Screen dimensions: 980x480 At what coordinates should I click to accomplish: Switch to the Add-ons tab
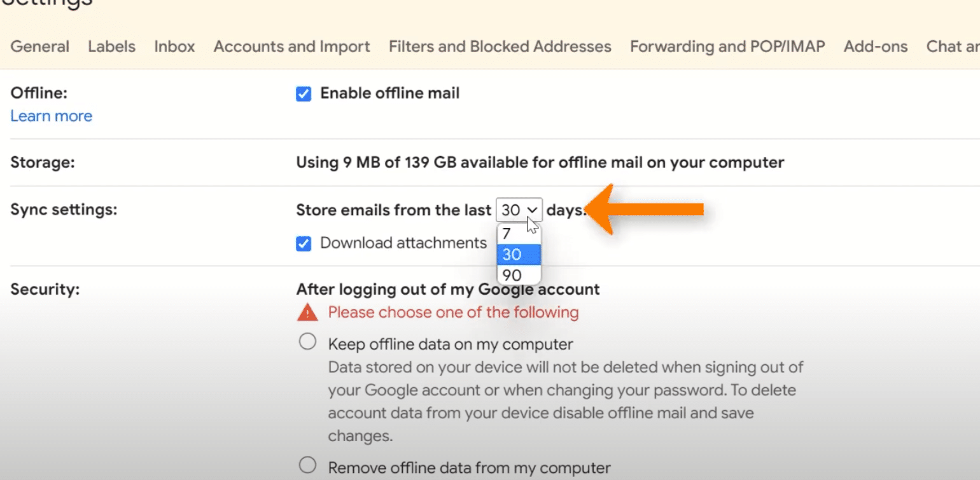point(876,46)
